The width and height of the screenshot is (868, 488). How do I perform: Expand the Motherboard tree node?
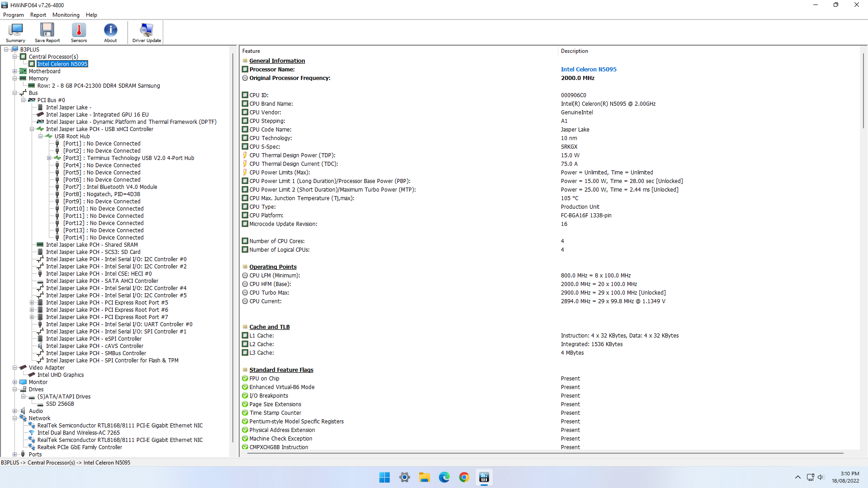[15, 71]
